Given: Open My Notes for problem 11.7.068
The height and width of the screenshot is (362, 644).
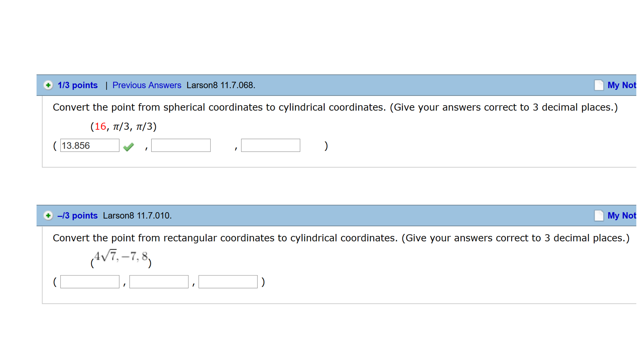Looking at the screenshot, I should (x=621, y=85).
